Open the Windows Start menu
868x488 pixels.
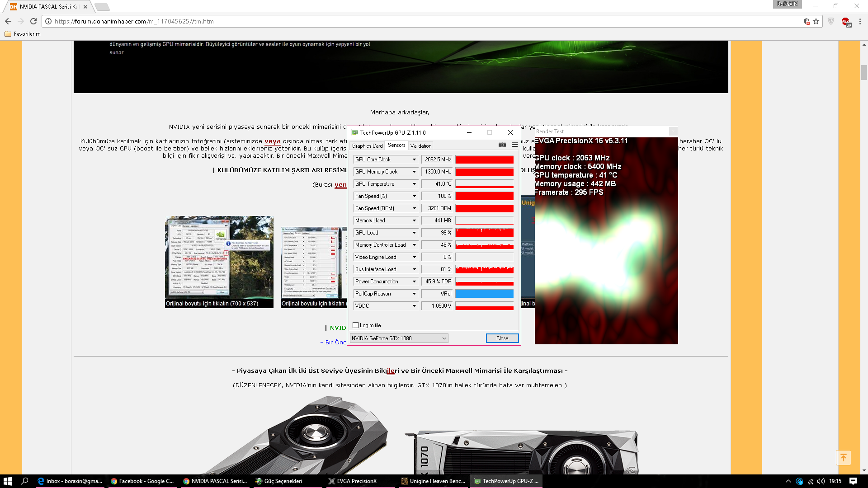click(8, 481)
